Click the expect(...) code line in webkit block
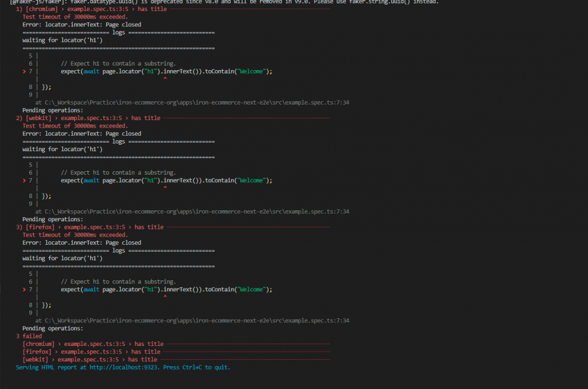 coord(167,180)
